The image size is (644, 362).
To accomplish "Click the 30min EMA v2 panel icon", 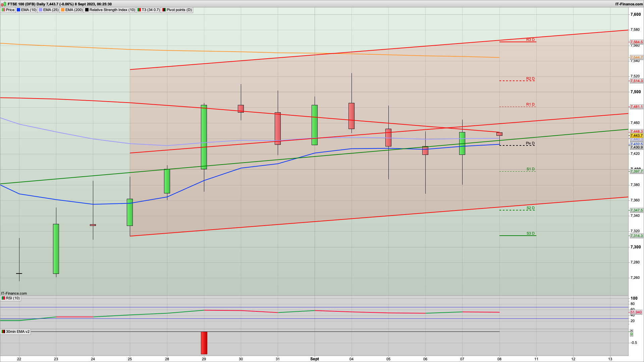I will 3,332.
